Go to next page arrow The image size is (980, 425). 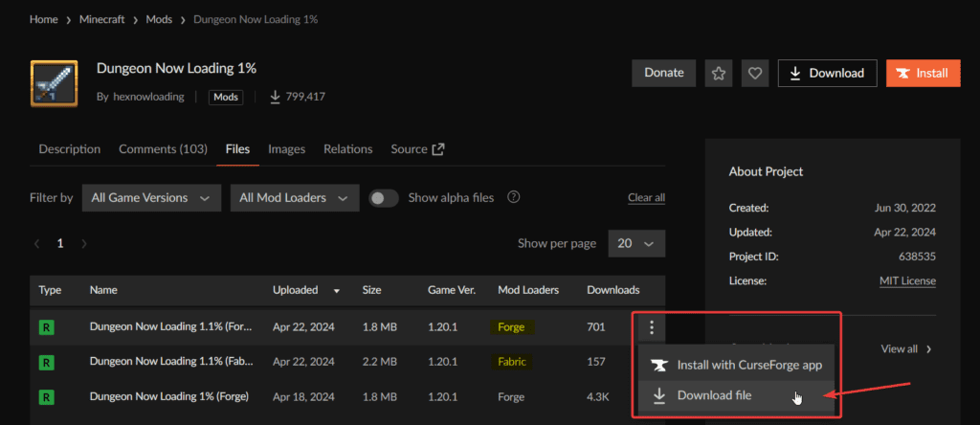[84, 244]
